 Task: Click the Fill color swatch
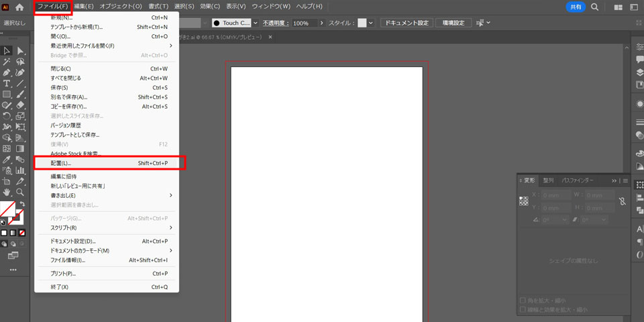8,209
